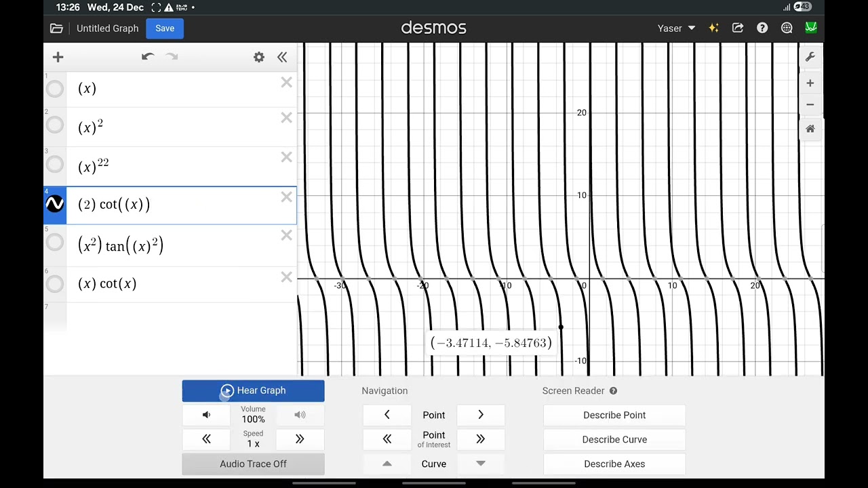Open the green Desmos apps icon

pos(811,28)
